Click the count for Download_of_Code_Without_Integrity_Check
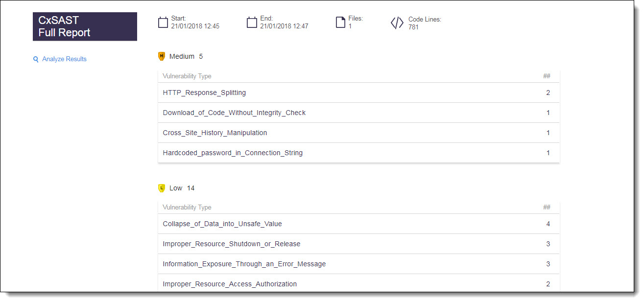This screenshot has height=302, width=644. tap(548, 113)
